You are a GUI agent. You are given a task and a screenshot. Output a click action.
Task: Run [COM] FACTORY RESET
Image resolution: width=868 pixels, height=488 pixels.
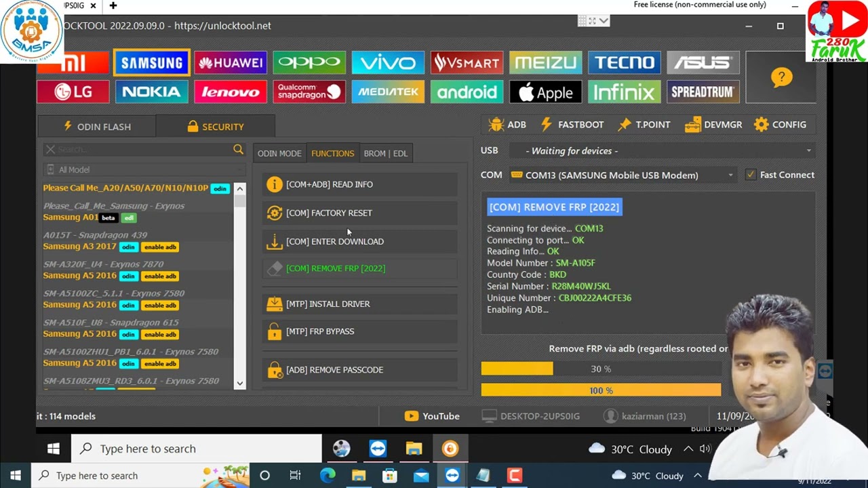tap(360, 213)
